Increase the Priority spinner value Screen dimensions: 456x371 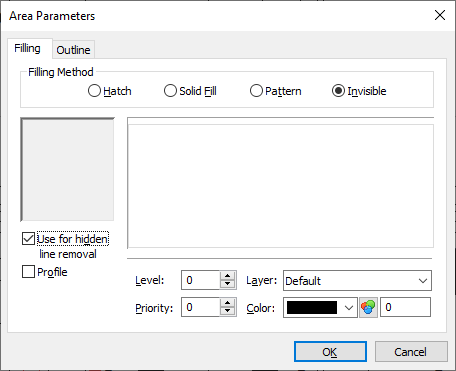click(228, 303)
